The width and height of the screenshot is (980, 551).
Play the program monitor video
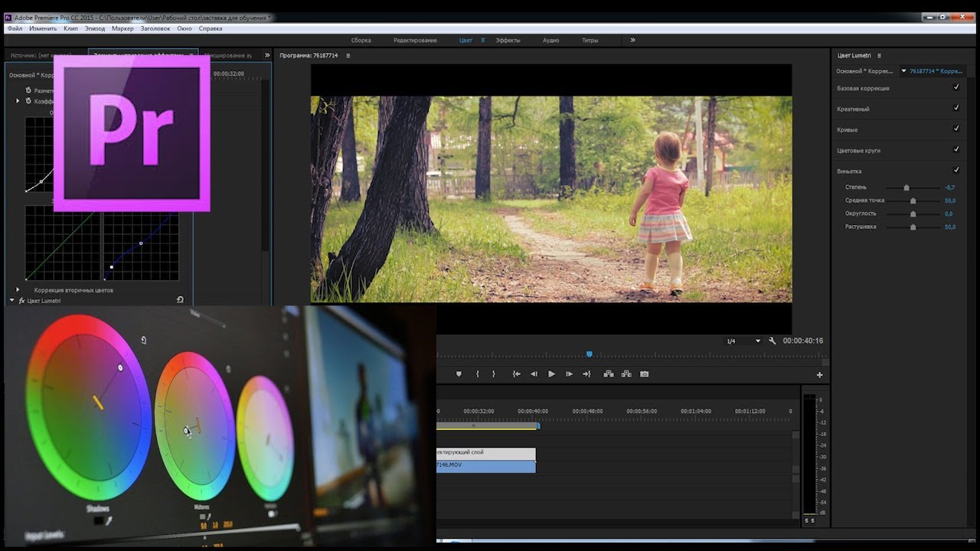[551, 374]
